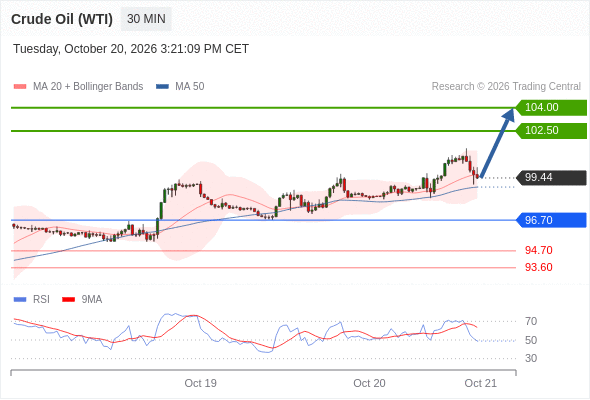Click the RSI 30 axis label
This screenshot has height=400, width=590.
531,358
